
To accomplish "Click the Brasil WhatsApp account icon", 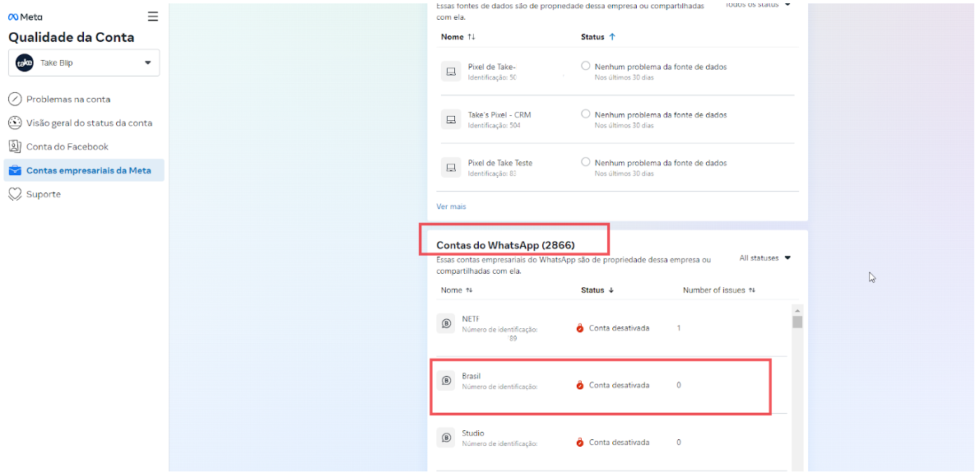I will tap(446, 381).
